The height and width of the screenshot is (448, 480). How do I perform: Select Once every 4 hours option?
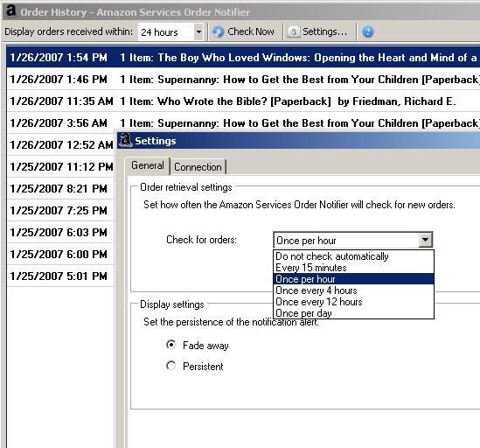[x=353, y=290]
